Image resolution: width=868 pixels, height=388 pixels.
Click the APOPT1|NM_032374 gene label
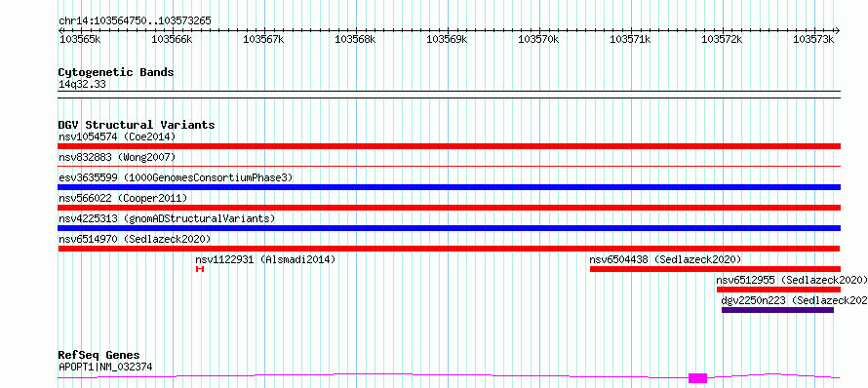coord(105,367)
